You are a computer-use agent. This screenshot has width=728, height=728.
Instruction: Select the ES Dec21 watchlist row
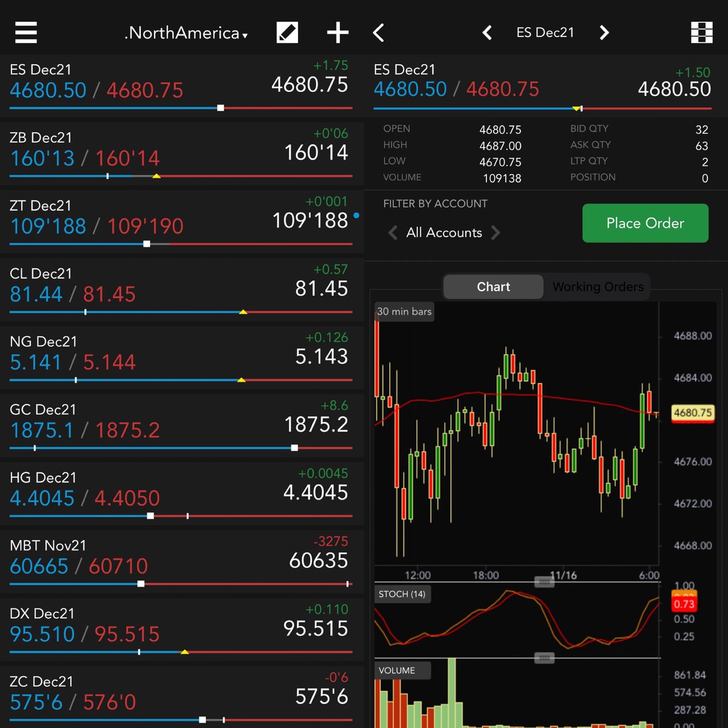pos(181,86)
